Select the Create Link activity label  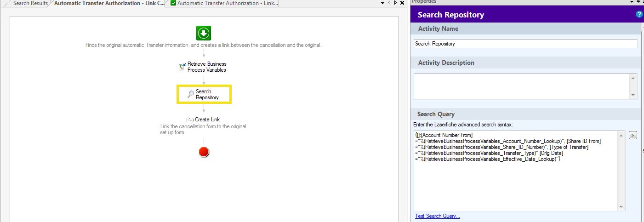click(207, 120)
